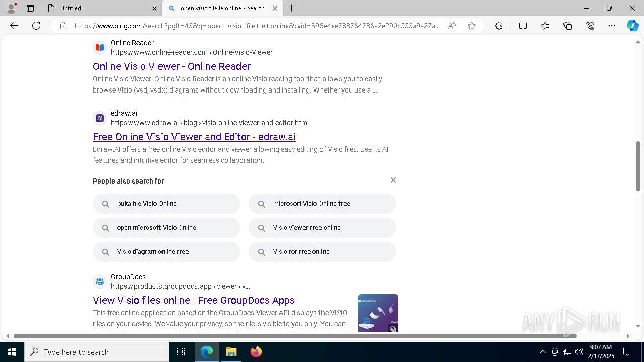
Task: Click the products.groupdocs.app URL text
Action: (x=180, y=286)
